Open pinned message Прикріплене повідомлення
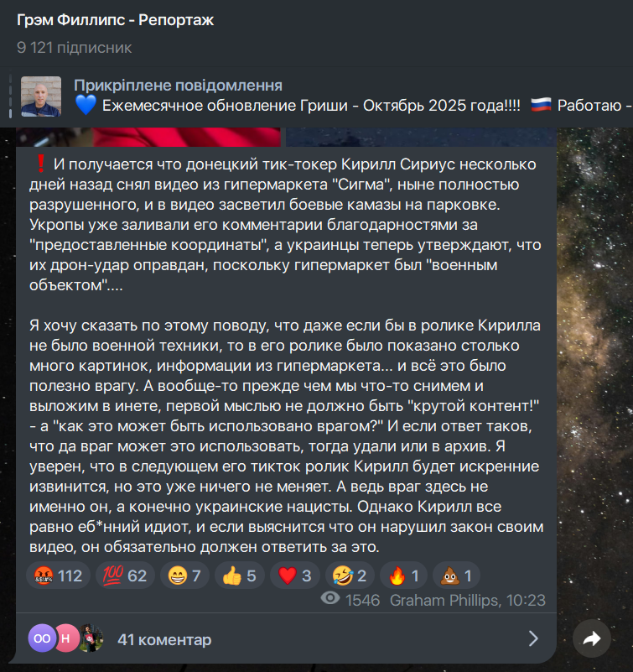633x672 pixels. pyautogui.click(x=178, y=86)
